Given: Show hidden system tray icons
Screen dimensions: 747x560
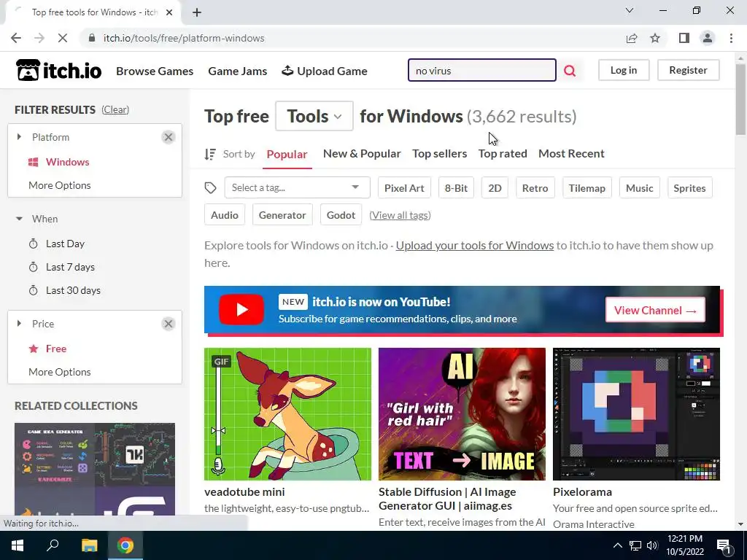Looking at the screenshot, I should pyautogui.click(x=617, y=545).
